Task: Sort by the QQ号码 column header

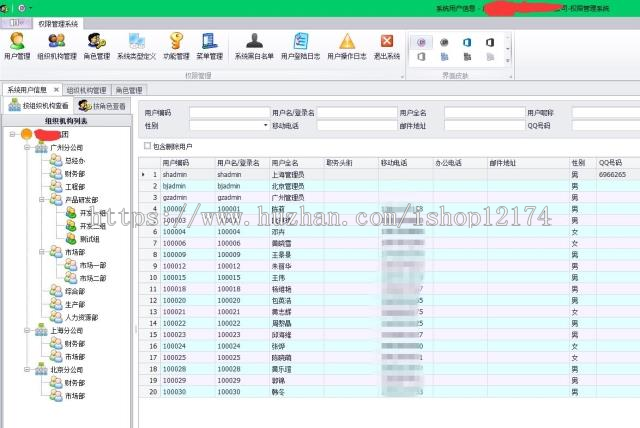Action: [618, 162]
